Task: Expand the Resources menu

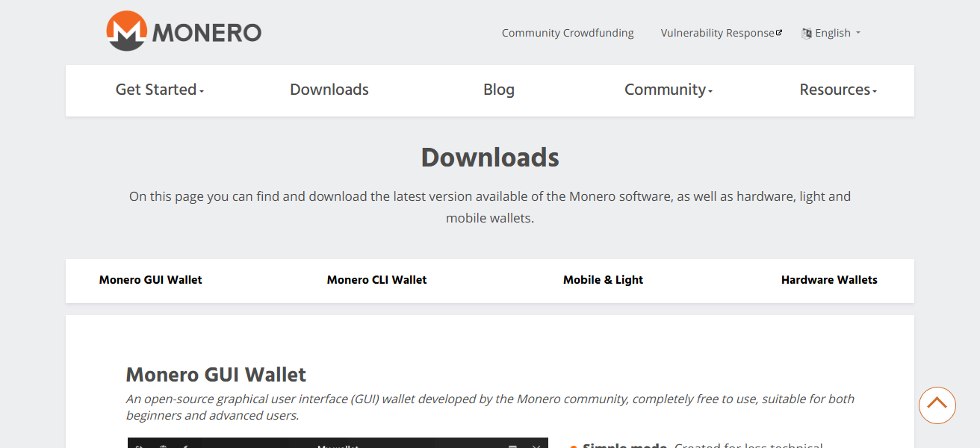Action: [x=838, y=90]
